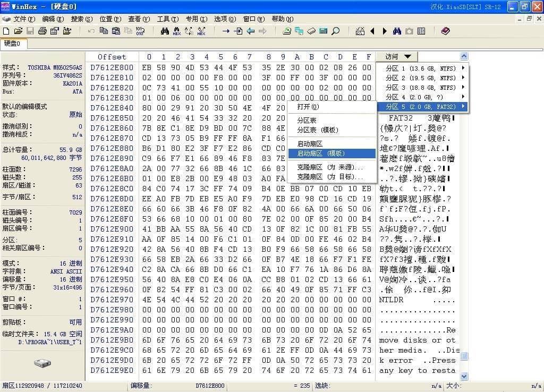
Task: Expand 分区 3 (18.8 GB, NTFS) submenu
Action: tap(422, 88)
